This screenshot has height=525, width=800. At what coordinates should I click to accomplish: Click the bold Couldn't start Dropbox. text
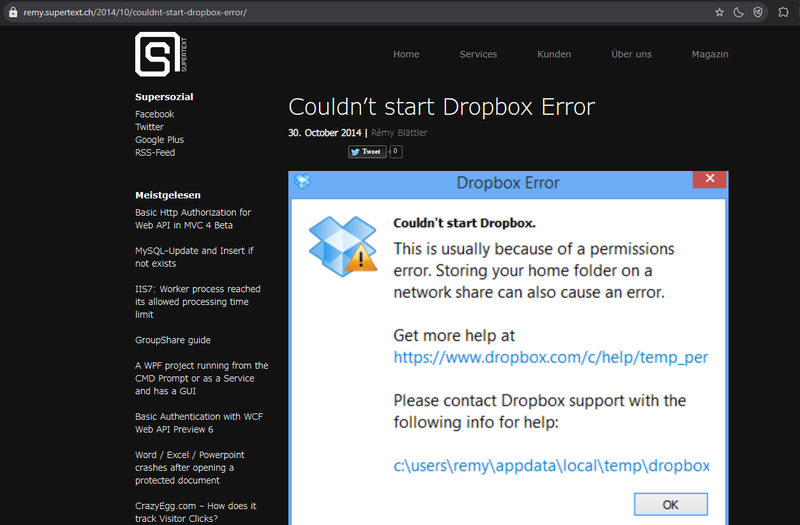coord(464,223)
